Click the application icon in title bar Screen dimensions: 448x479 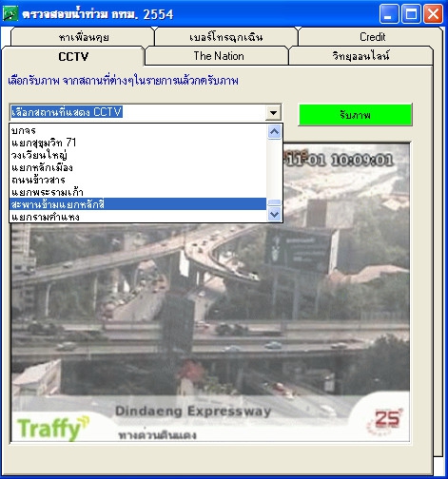pos(10,14)
